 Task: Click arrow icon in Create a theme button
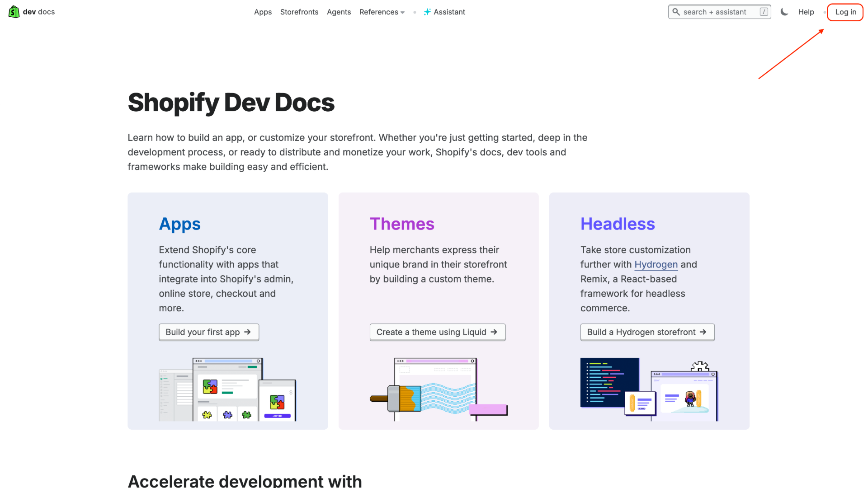494,332
